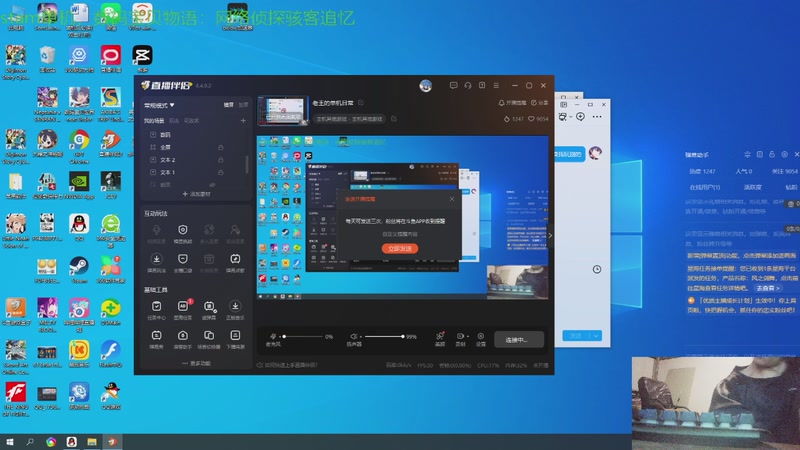Open the 场景切换器 tool icon
The height and width of the screenshot is (450, 800).
pyautogui.click(x=209, y=336)
